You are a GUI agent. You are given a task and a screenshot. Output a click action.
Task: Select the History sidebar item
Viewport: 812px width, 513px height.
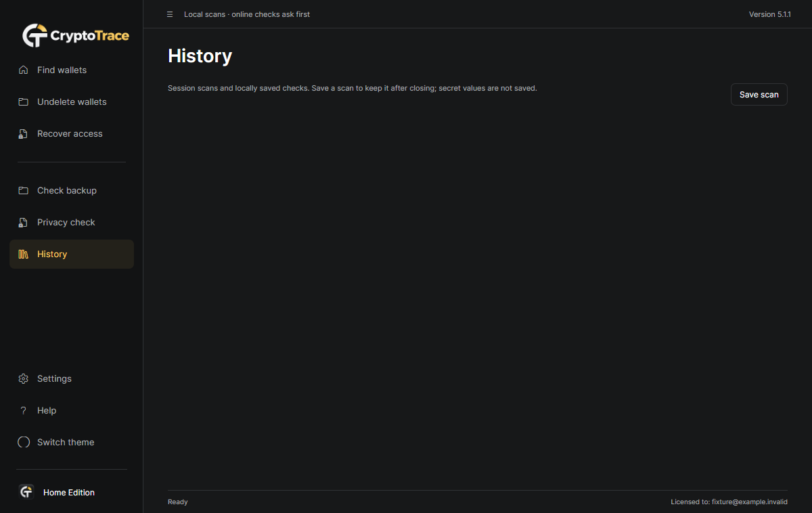[x=72, y=254]
